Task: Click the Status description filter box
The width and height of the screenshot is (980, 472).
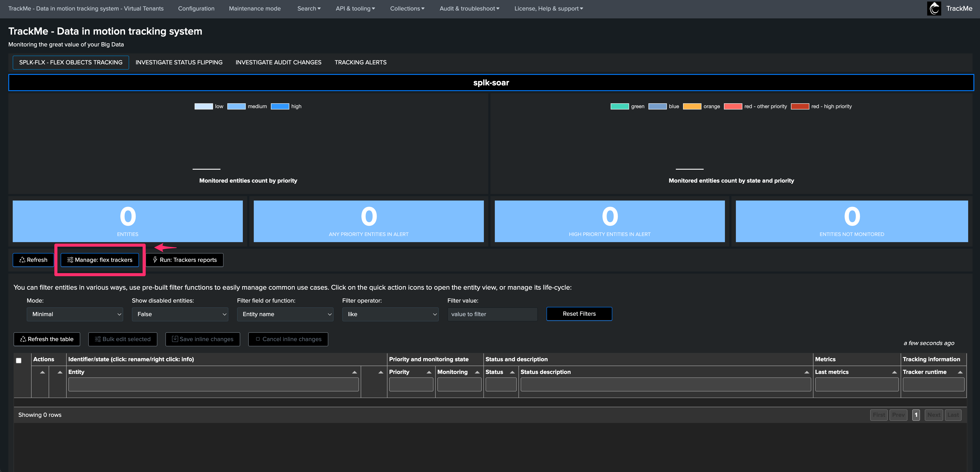Action: pos(666,385)
